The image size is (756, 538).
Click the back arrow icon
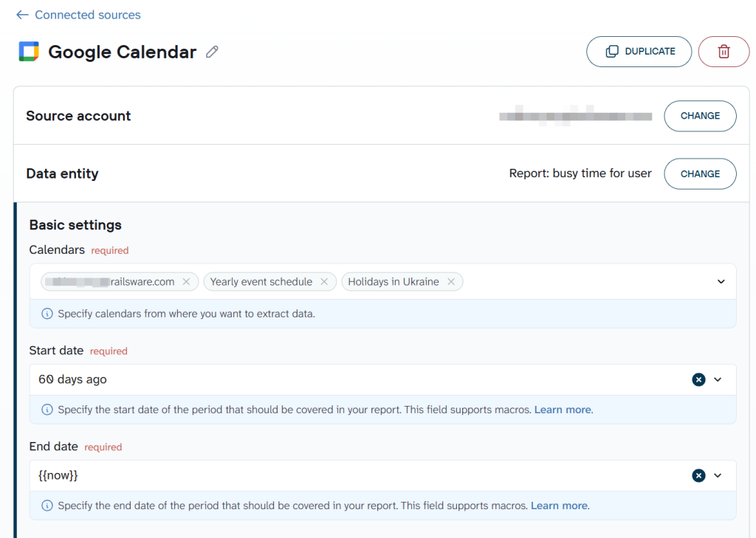coord(22,15)
